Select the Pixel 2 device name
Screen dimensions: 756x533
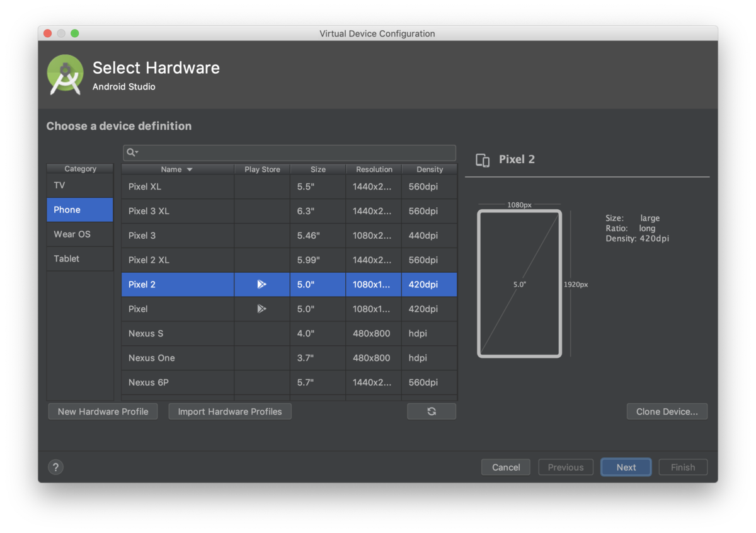142,285
